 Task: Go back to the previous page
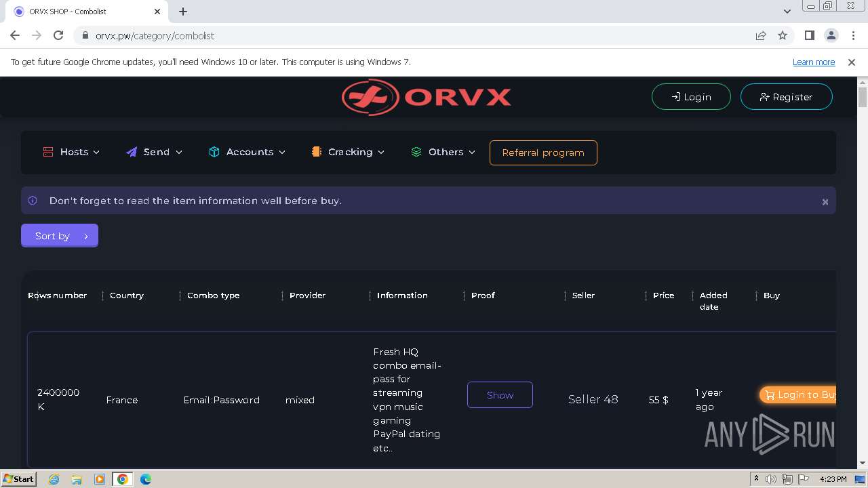15,35
